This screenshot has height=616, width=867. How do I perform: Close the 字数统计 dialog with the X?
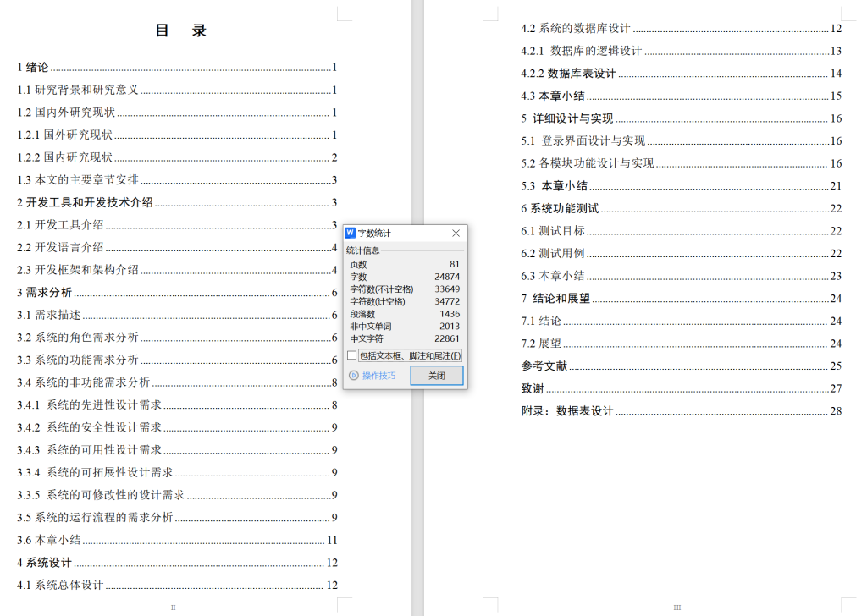(x=456, y=232)
